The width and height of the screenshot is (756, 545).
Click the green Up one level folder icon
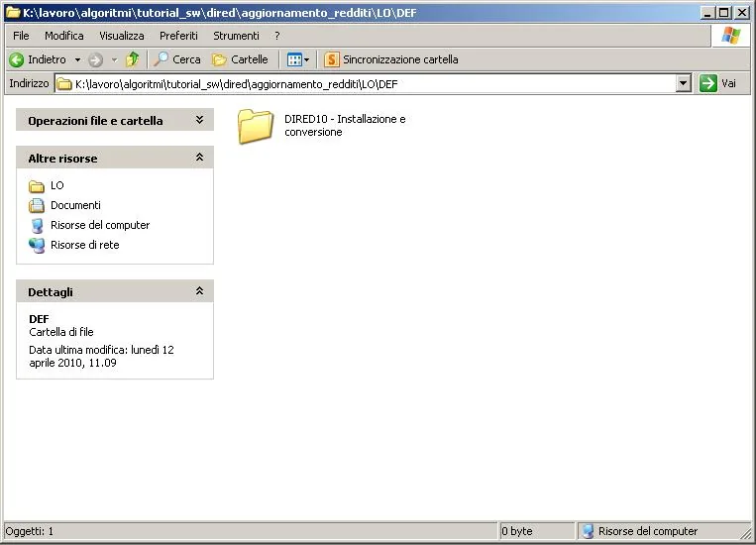point(133,59)
